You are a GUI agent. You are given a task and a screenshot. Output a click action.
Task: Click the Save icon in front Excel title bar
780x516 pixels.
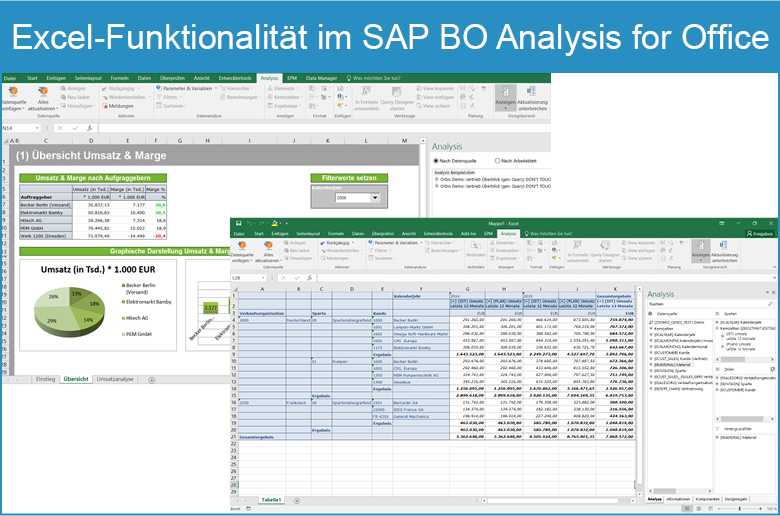[x=239, y=223]
